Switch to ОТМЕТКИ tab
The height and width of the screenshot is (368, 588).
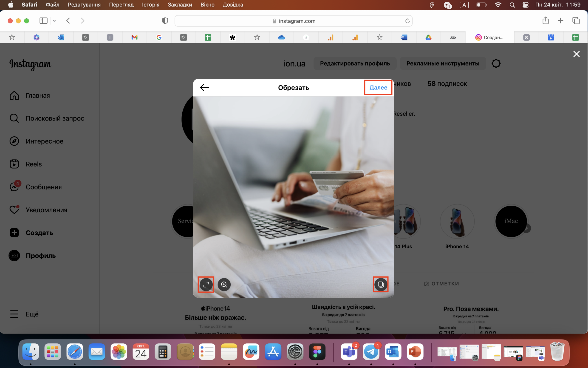click(x=441, y=284)
